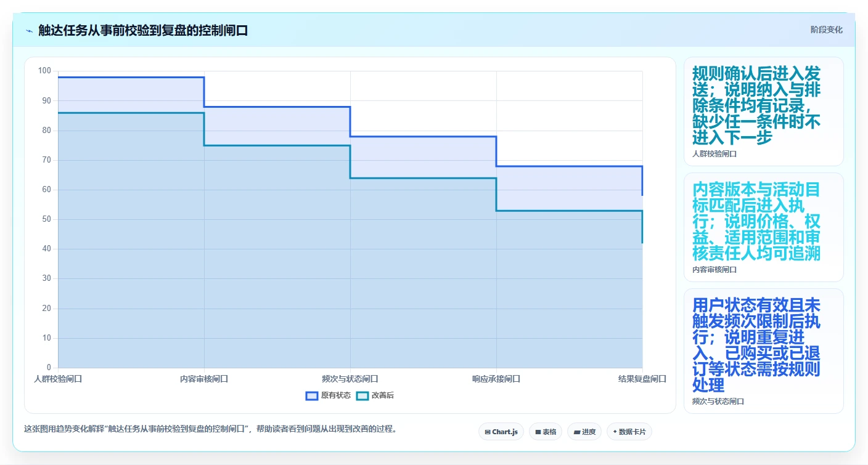
Task: Click the heading 内容版本与活动目标匹配后进入执行
Action: pos(756,205)
